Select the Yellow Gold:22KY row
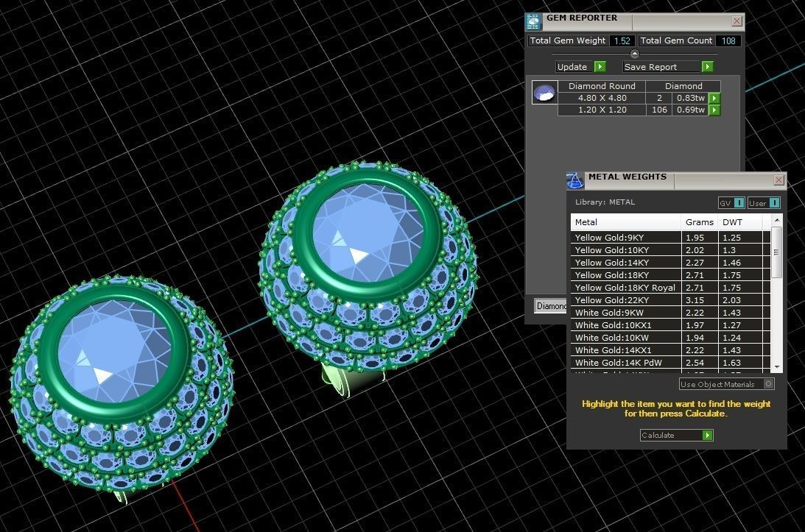The width and height of the screenshot is (805, 532). click(670, 300)
